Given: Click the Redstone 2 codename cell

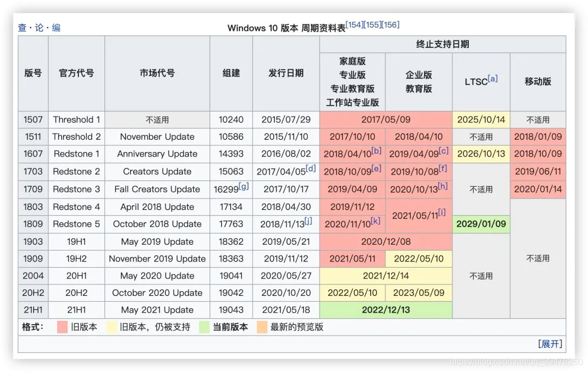Looking at the screenshot, I should point(77,171).
